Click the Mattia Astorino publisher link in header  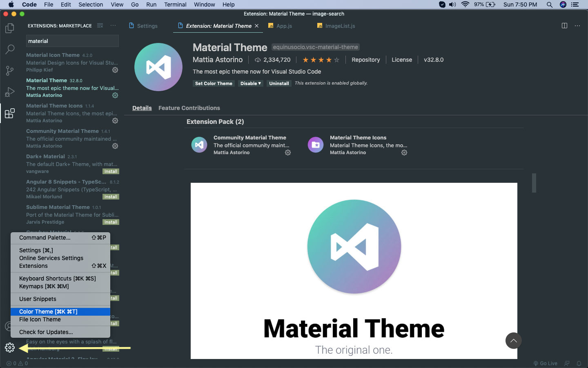click(x=218, y=60)
